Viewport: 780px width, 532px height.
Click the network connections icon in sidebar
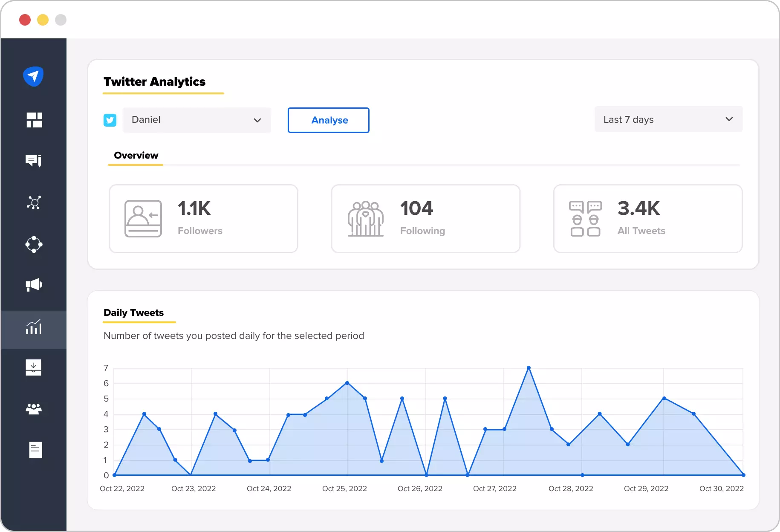34,202
